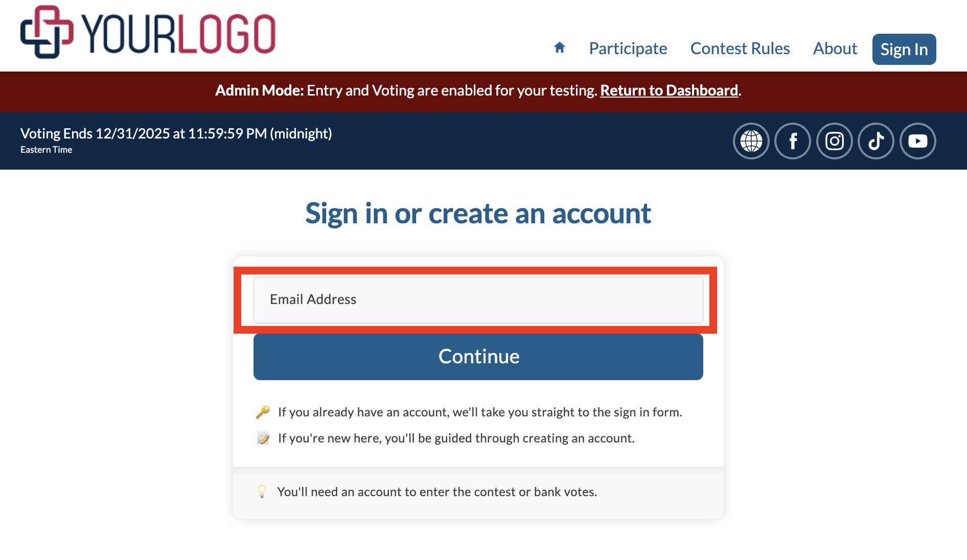The width and height of the screenshot is (967, 560).
Task: Open the website globe icon
Action: pyautogui.click(x=751, y=141)
